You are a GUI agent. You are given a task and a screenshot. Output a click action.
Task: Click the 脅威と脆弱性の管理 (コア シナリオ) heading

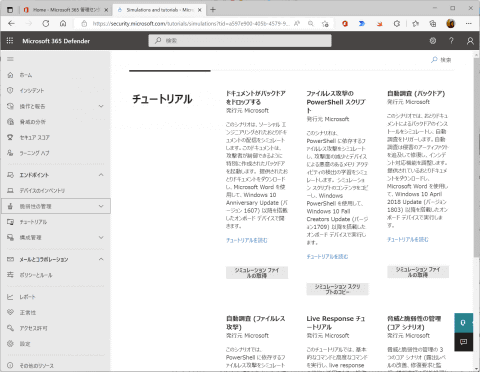[414, 323]
